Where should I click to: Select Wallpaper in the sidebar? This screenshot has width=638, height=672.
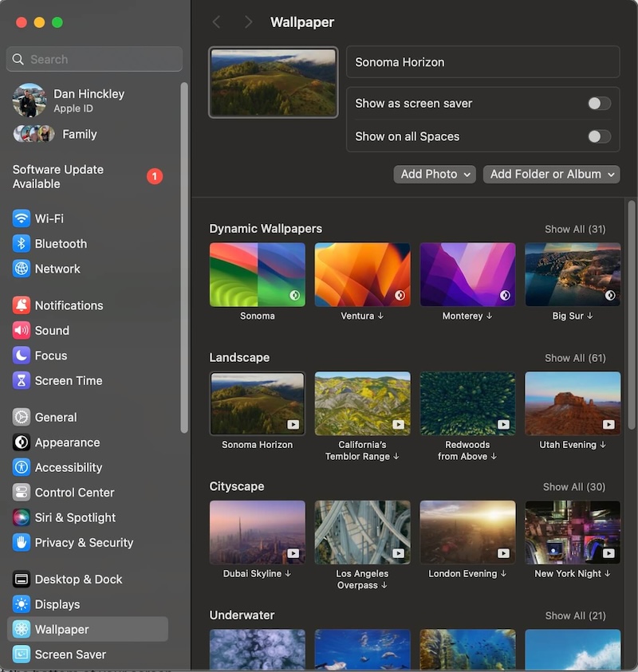(x=88, y=629)
